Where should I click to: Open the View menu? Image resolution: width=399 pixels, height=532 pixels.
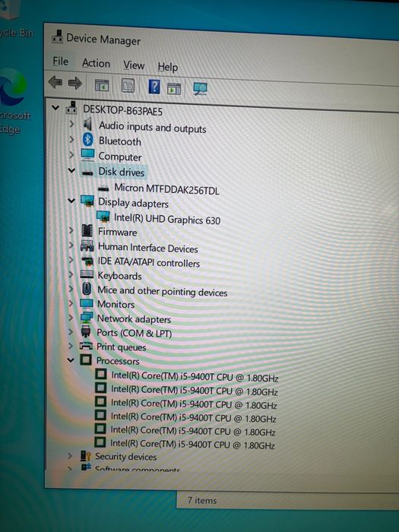tap(134, 65)
